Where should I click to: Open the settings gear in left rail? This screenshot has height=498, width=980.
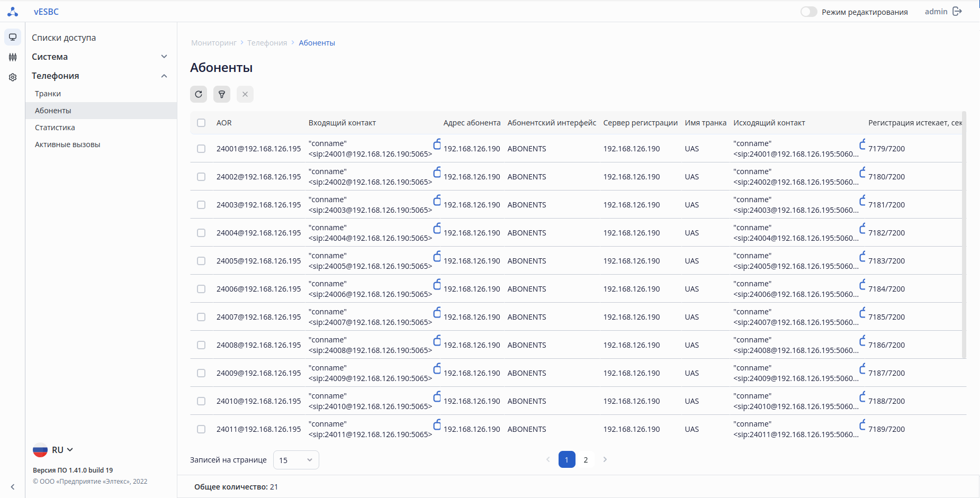click(x=13, y=77)
